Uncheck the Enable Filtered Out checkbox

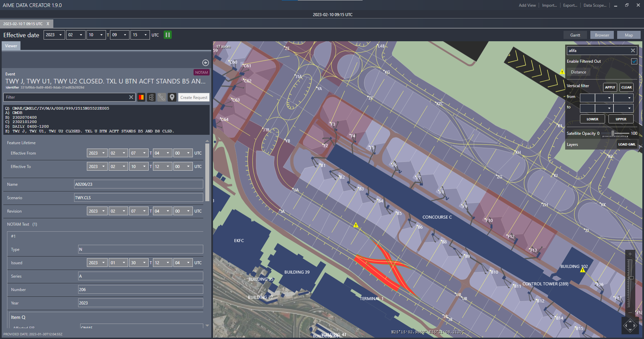pos(634,61)
